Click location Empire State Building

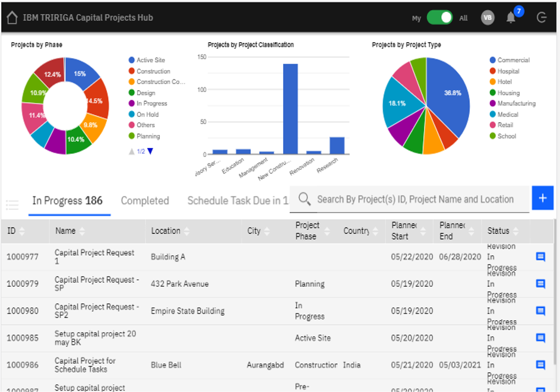point(188,311)
